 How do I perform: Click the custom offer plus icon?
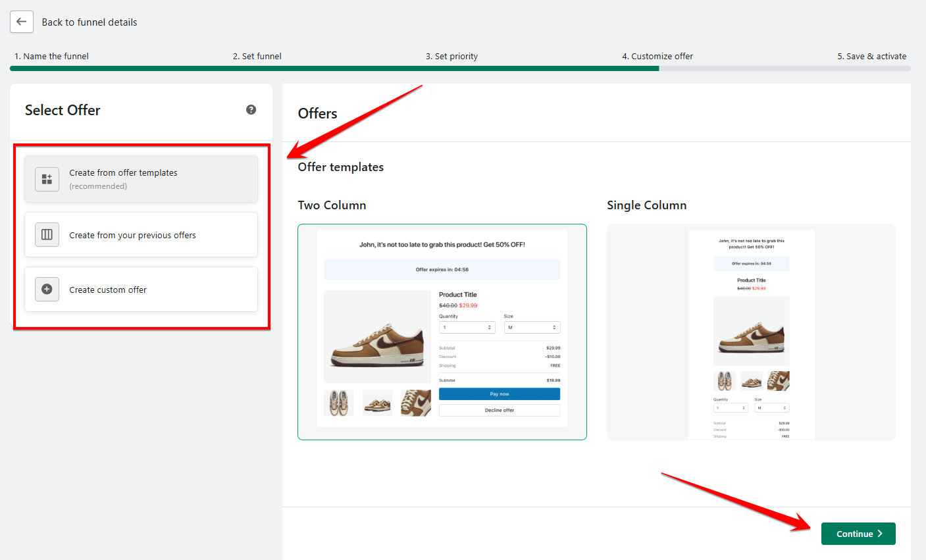click(x=47, y=289)
